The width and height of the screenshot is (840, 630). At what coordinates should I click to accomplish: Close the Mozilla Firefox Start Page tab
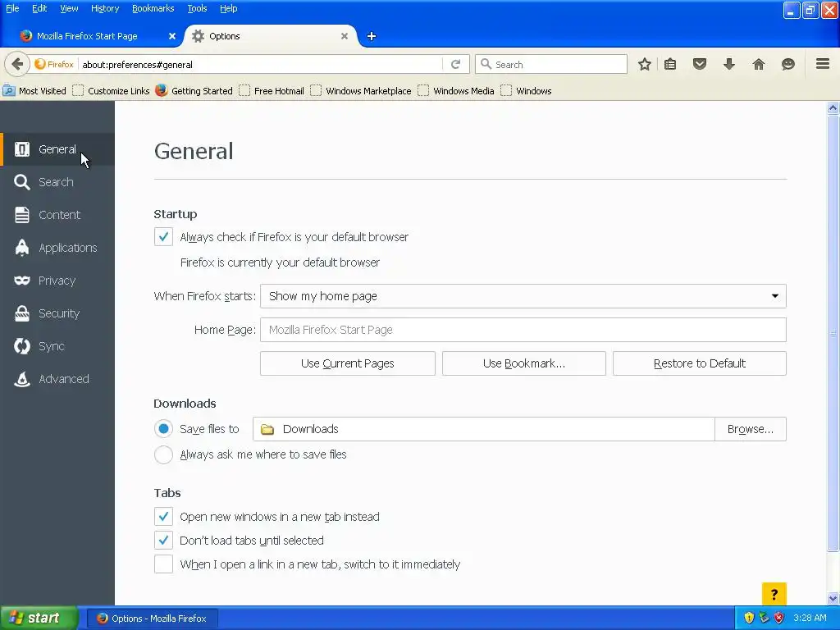172,36
